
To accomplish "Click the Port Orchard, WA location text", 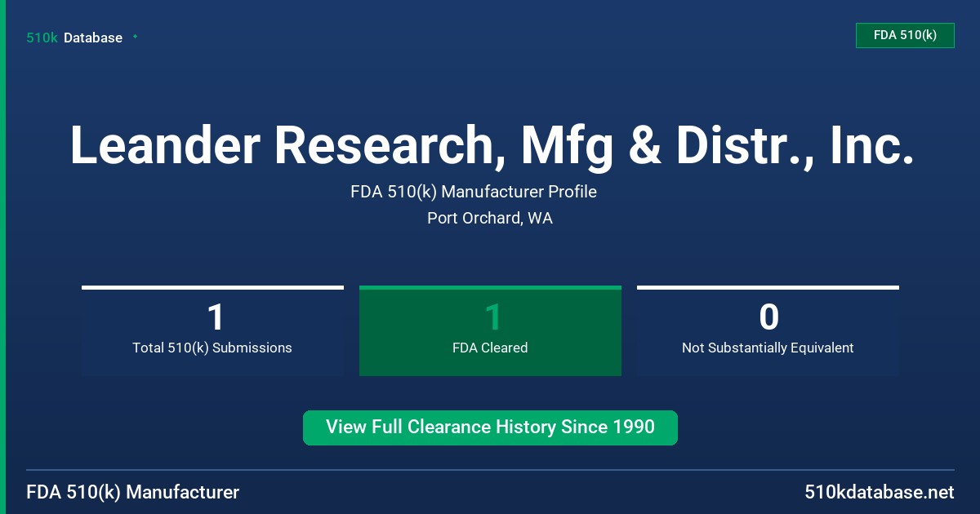I will click(490, 219).
